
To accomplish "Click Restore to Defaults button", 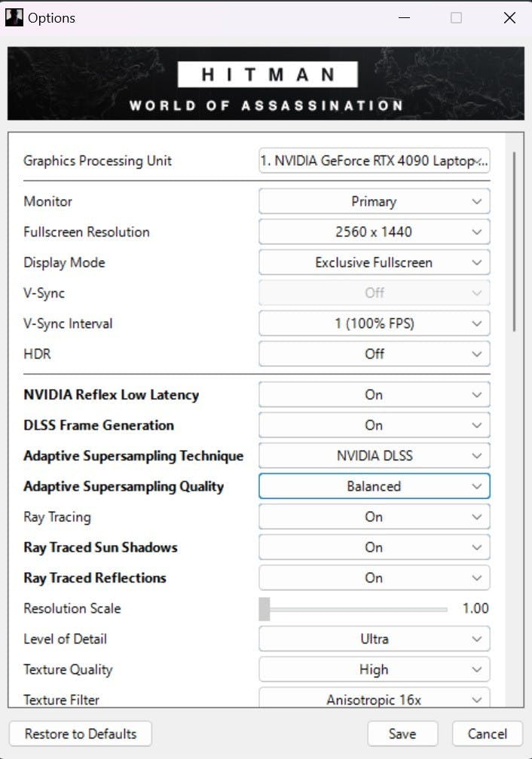I will tap(81, 734).
